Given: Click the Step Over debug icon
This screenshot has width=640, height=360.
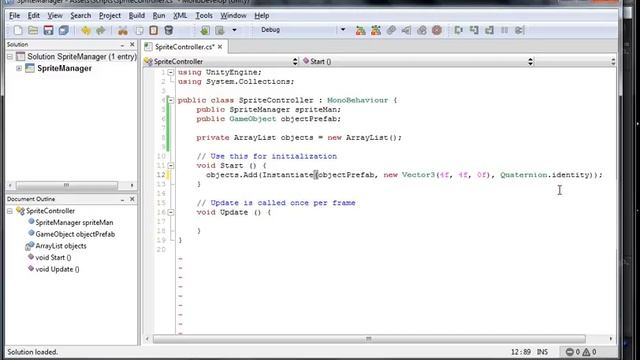Looking at the screenshot, I should pyautogui.click(x=459, y=30).
